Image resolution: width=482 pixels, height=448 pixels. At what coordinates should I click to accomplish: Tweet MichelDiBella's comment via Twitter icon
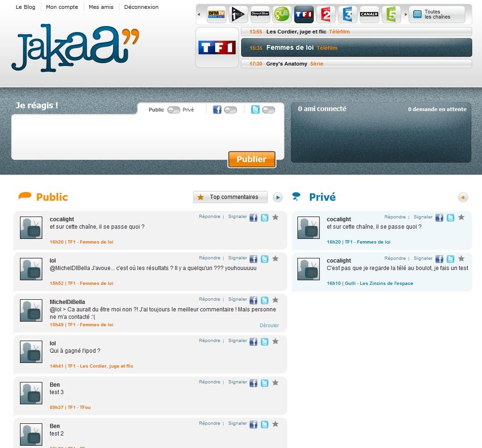264,300
